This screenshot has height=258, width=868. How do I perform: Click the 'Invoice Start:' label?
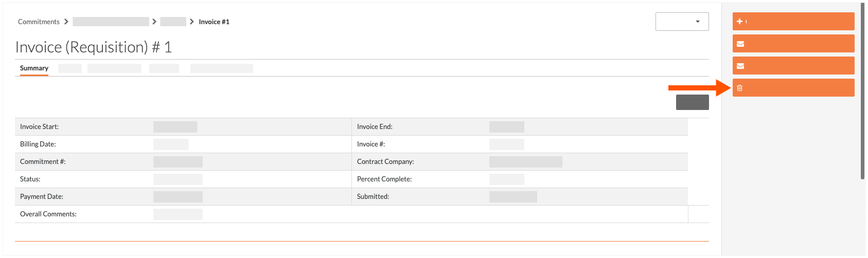point(39,126)
